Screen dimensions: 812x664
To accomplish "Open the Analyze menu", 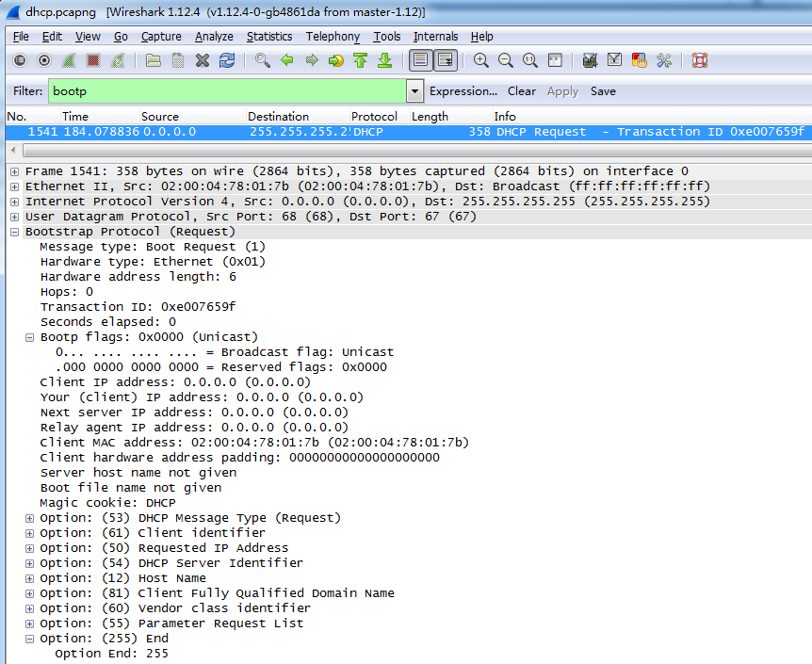I will 214,37.
